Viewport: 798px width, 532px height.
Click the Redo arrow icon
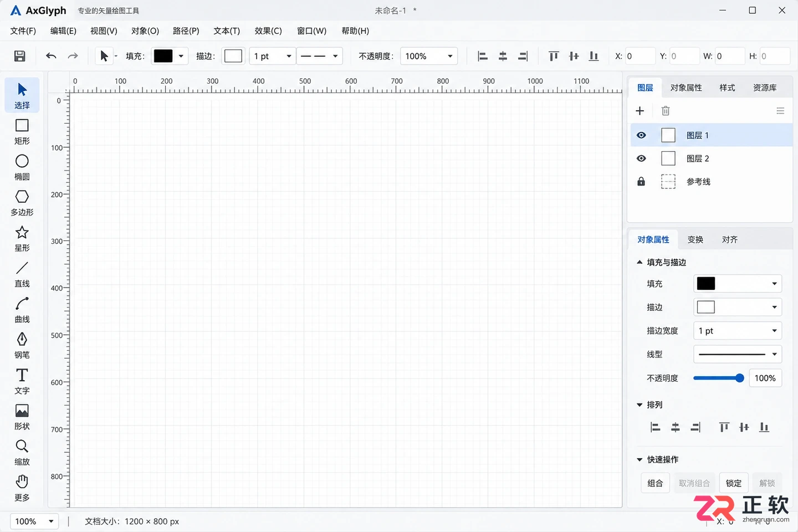73,56
